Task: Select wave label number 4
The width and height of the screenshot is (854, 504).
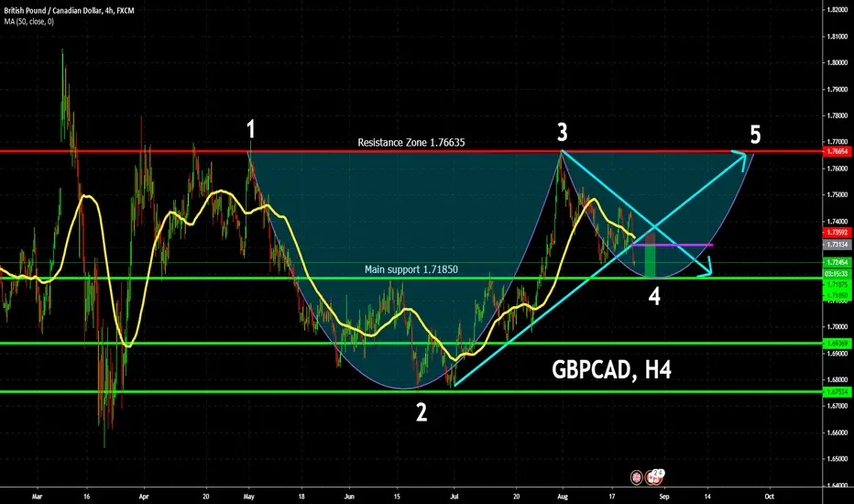Action: pos(654,296)
